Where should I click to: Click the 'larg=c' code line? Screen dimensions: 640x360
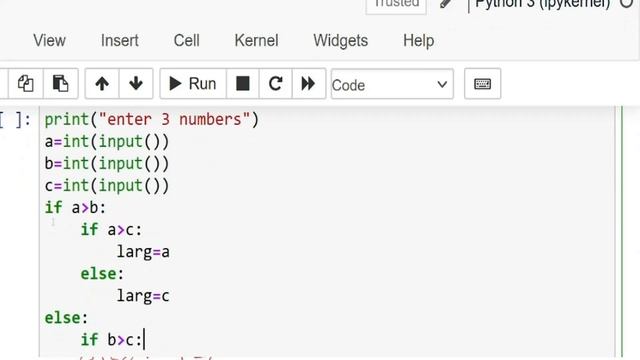pyautogui.click(x=143, y=296)
